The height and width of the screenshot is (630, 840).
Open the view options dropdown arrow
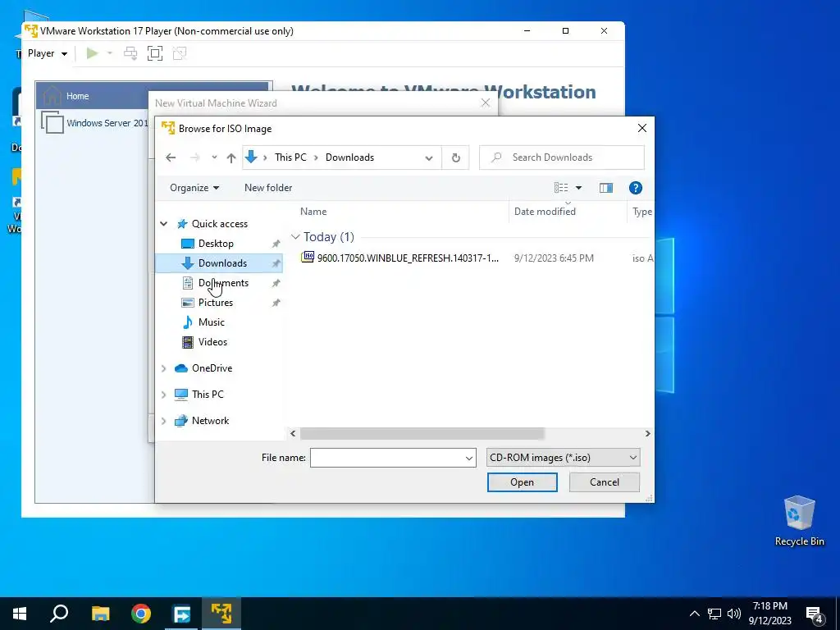(x=578, y=188)
